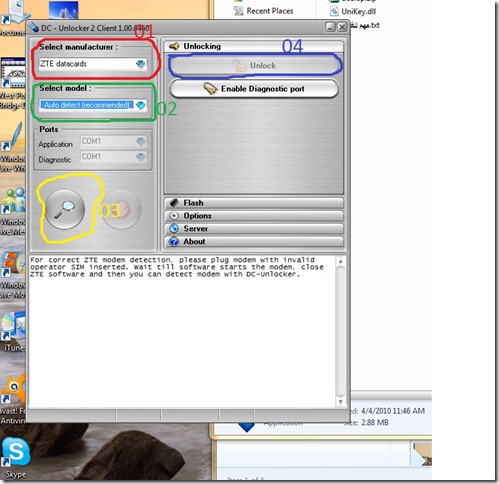Image resolution: width=499 pixels, height=484 pixels.
Task: Open the Unlocking panel header
Action: tap(254, 46)
